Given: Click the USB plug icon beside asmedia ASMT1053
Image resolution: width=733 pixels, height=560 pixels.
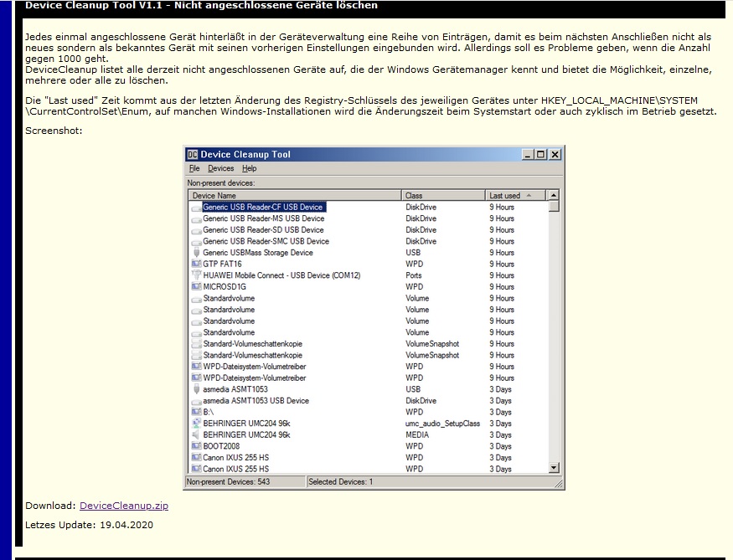Looking at the screenshot, I should coord(196,389).
